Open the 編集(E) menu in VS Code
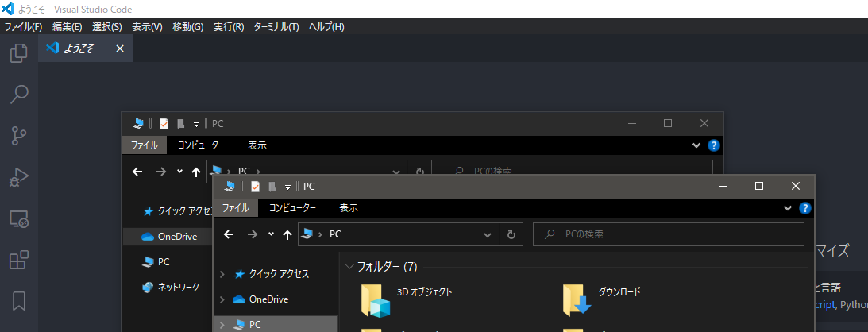The height and width of the screenshot is (332, 868). [67, 26]
